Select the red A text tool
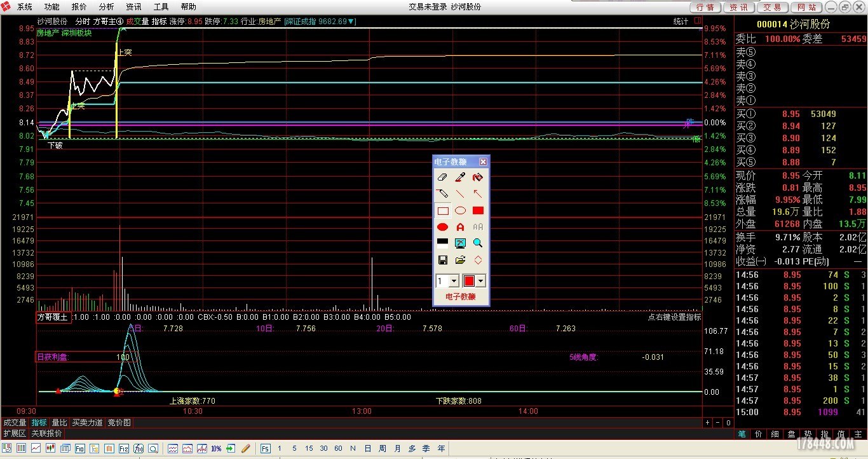This screenshot has height=459, width=868. pos(461,227)
